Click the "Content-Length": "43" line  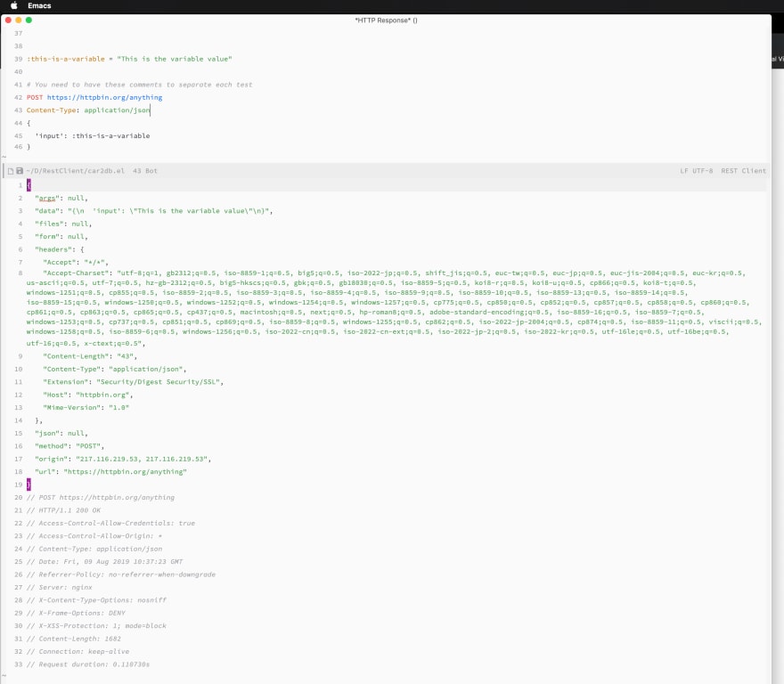90,356
